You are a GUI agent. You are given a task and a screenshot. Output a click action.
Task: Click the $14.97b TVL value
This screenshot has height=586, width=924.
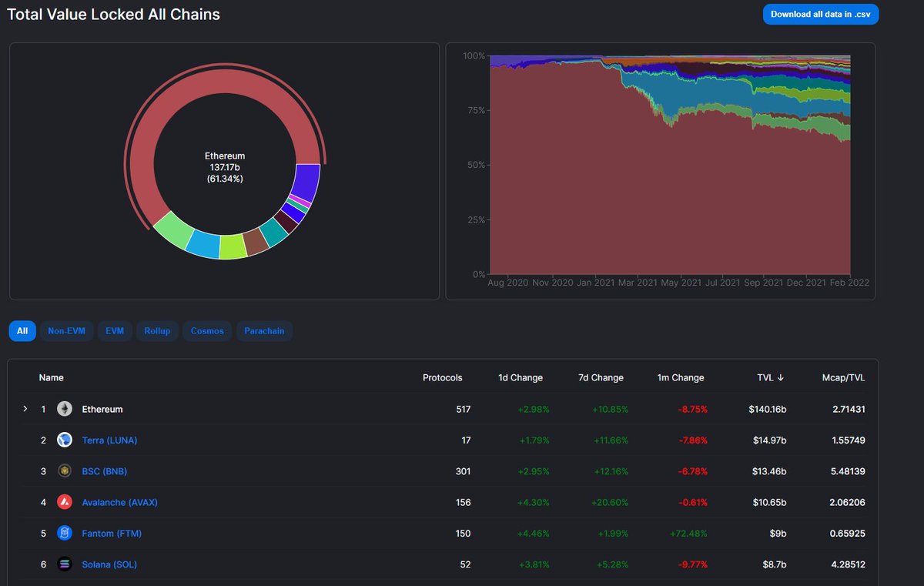(770, 440)
